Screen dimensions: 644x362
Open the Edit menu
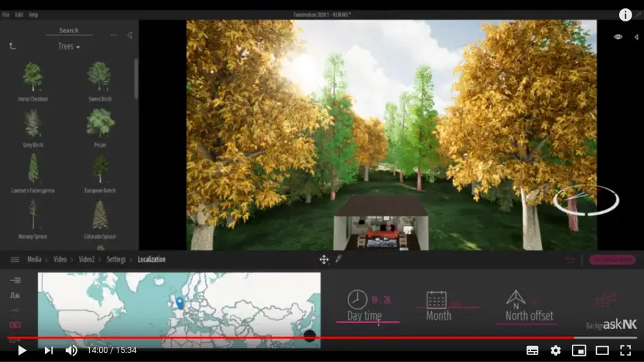coord(19,15)
